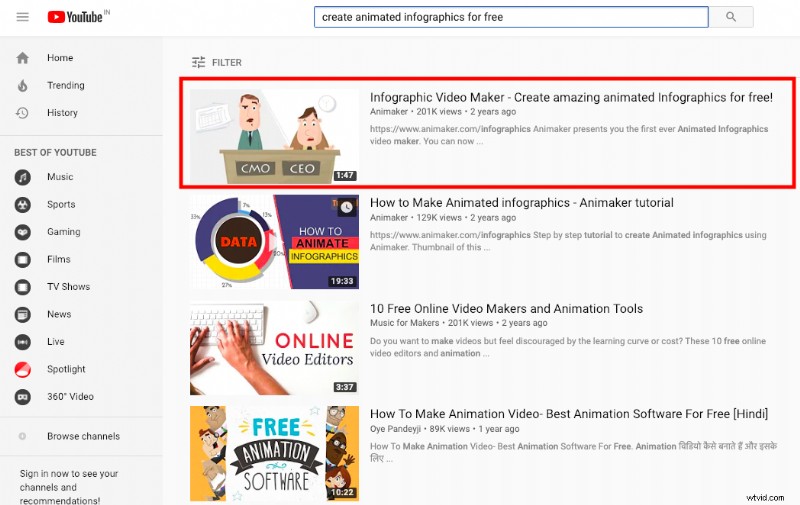The height and width of the screenshot is (505, 800).
Task: Open Spotlight category
Action: pyautogui.click(x=66, y=369)
